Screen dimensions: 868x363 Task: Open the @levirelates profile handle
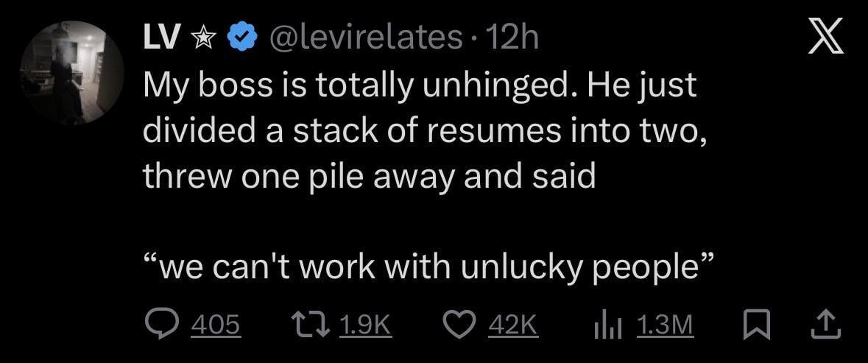367,39
